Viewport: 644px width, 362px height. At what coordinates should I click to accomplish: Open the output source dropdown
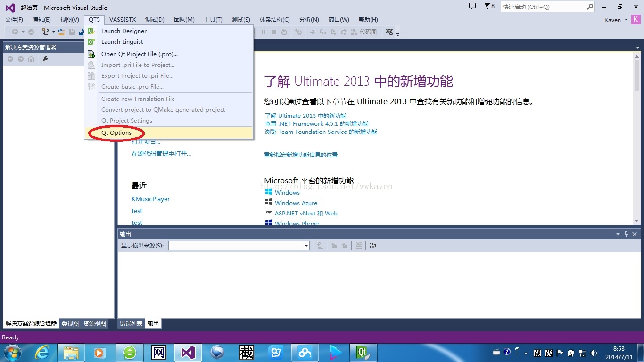point(306,246)
